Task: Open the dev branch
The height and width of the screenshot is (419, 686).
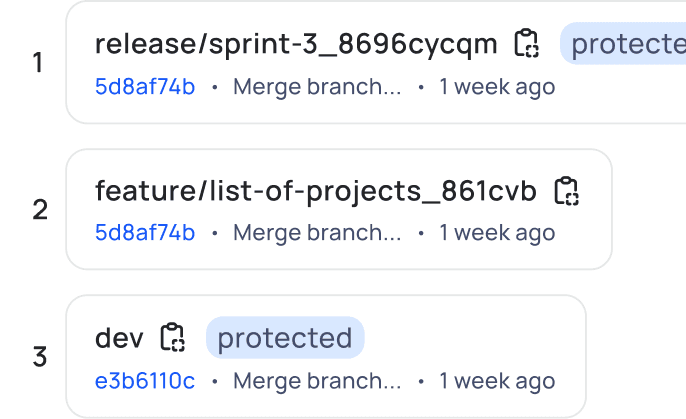Action: click(x=119, y=338)
